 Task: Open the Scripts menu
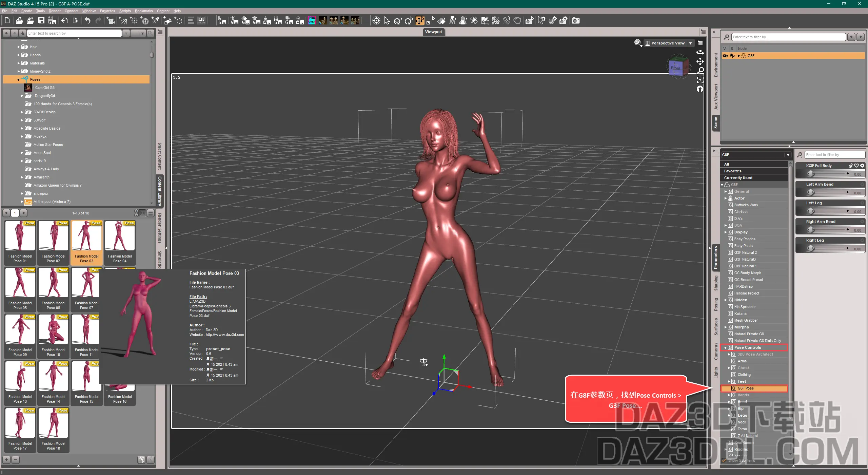[x=125, y=11]
